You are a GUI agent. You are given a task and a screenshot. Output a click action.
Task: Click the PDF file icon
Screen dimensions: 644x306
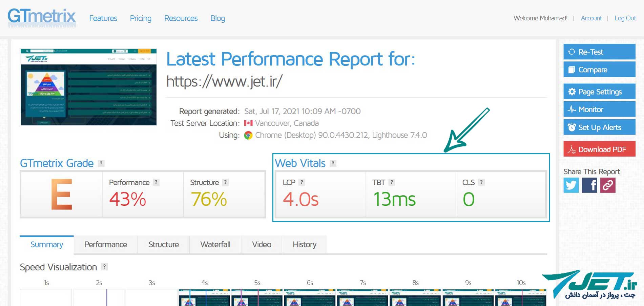coord(572,149)
